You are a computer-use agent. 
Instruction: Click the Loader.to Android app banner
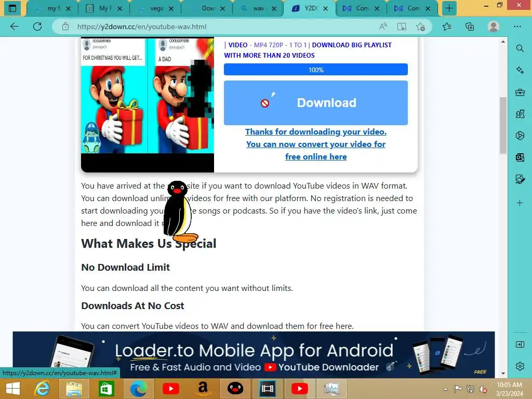coord(254,354)
